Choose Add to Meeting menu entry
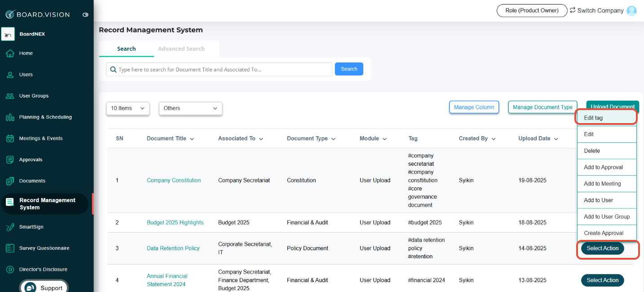 point(607,184)
